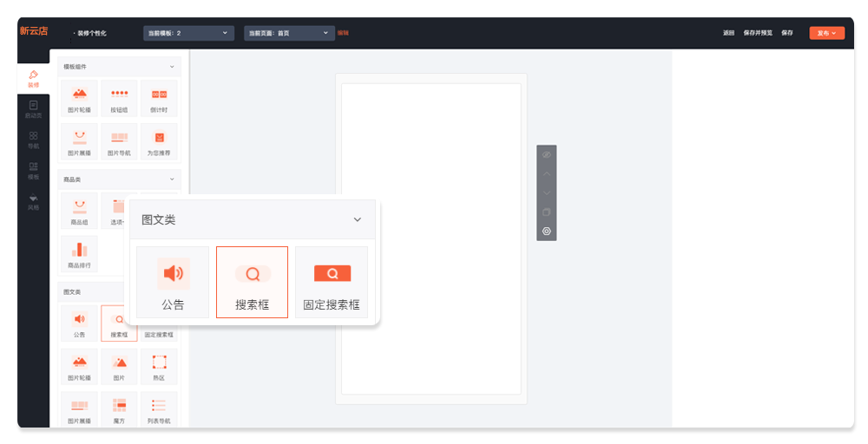Switch to the 启动页 sidebar tab
This screenshot has height=444, width=868.
[x=33, y=109]
